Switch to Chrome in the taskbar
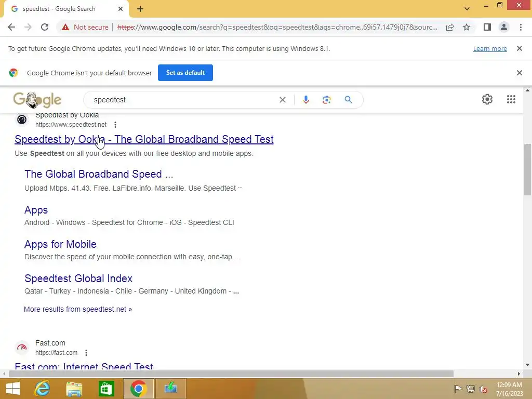The height and width of the screenshot is (399, 532). (x=138, y=389)
